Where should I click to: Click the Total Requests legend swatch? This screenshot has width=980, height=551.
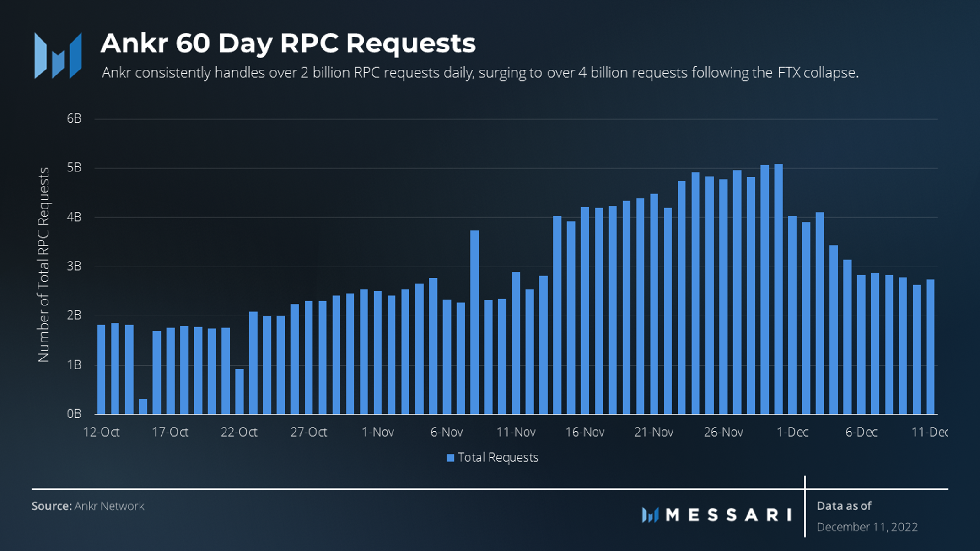(450, 458)
